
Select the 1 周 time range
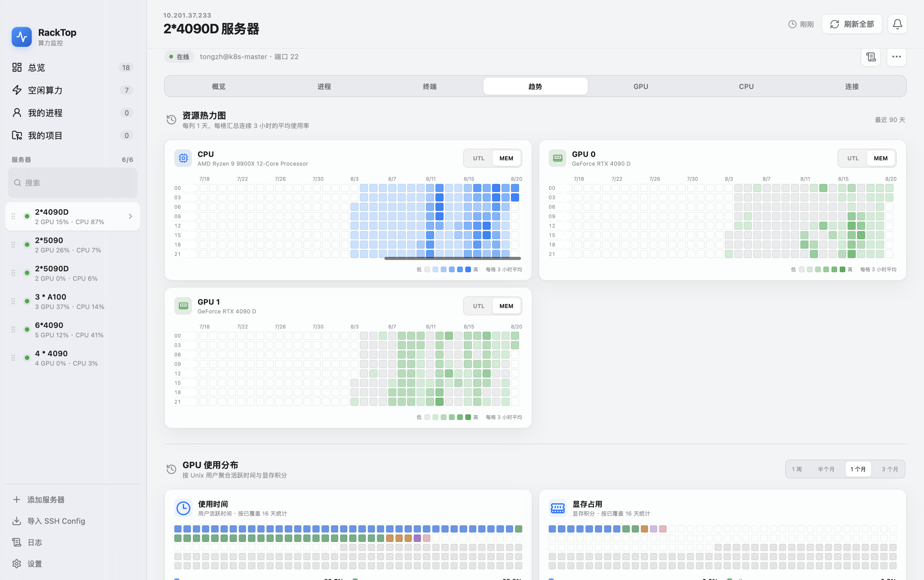pyautogui.click(x=797, y=469)
